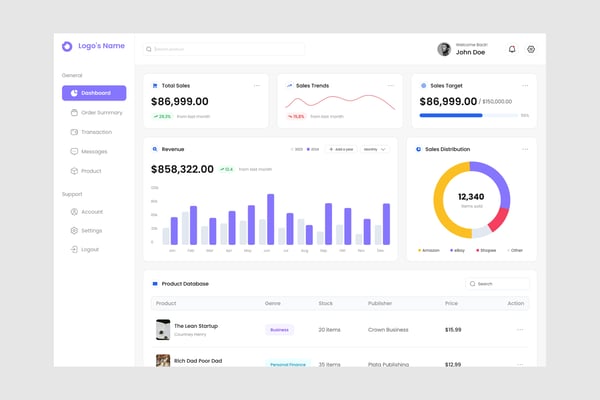Toggle the Amazon legend entry

[429, 250]
